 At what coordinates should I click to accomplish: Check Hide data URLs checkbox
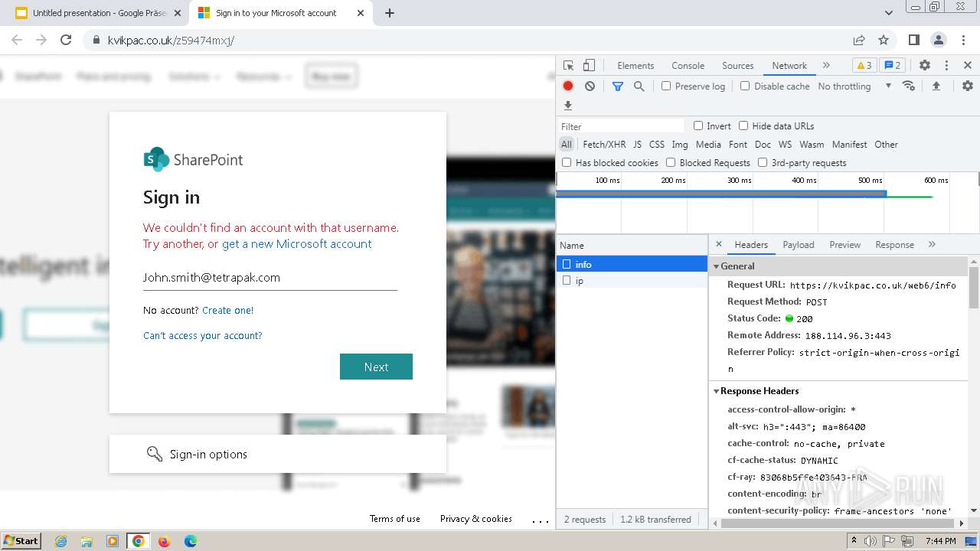(743, 126)
